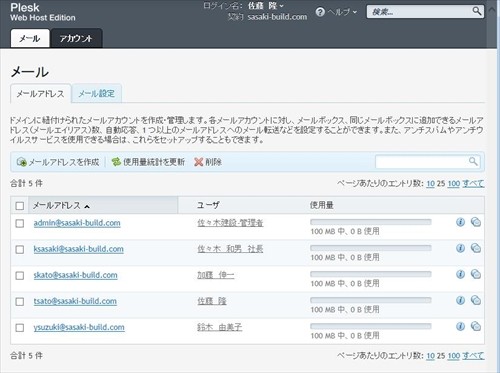Image resolution: width=500 pixels, height=373 pixels.
Task: Open user link 加藤 伸一
Action: click(x=216, y=275)
